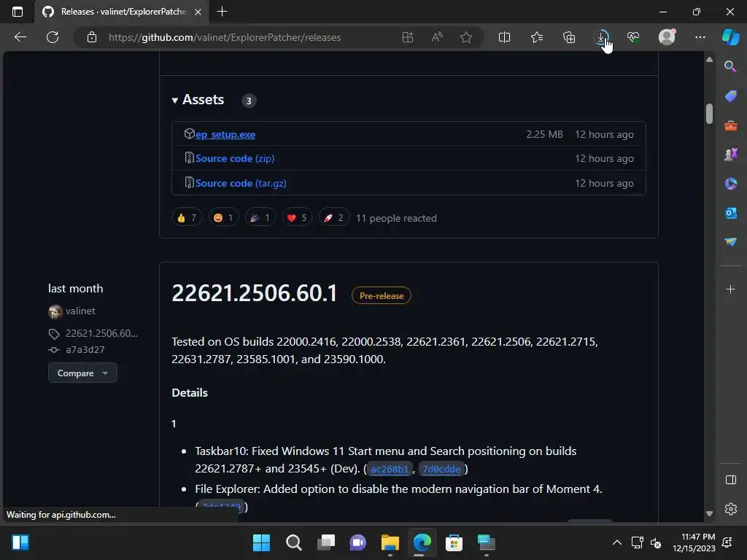The height and width of the screenshot is (560, 747).
Task: Open Chat app on taskbar
Action: pos(357,542)
